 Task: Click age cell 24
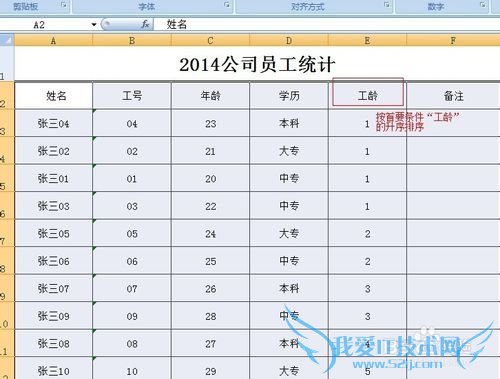(x=210, y=233)
